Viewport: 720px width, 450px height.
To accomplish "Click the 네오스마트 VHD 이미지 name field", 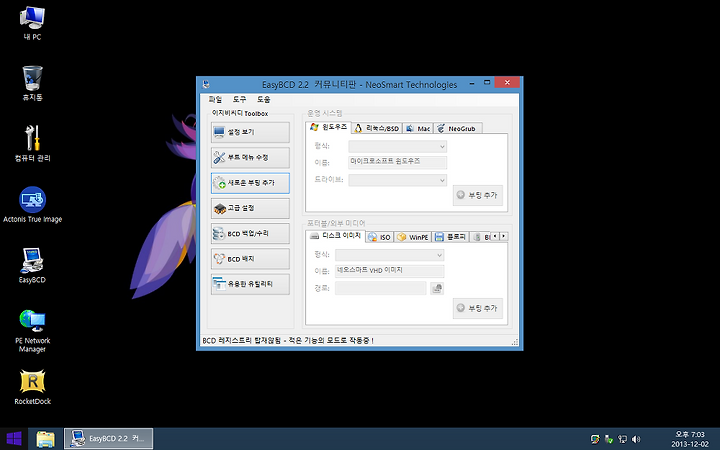I will pyautogui.click(x=389, y=271).
